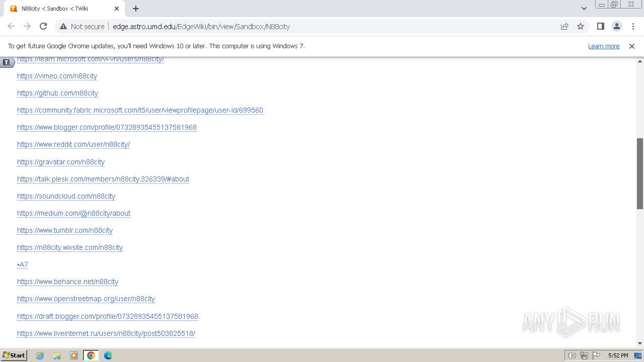The height and width of the screenshot is (362, 644).
Task: Click the forward navigation arrow
Action: (27, 26)
